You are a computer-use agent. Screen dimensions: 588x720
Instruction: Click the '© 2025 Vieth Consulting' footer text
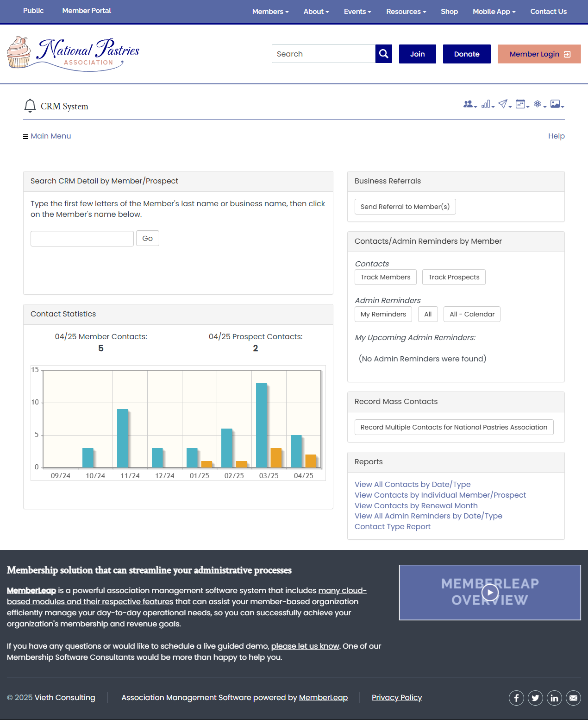click(51, 698)
